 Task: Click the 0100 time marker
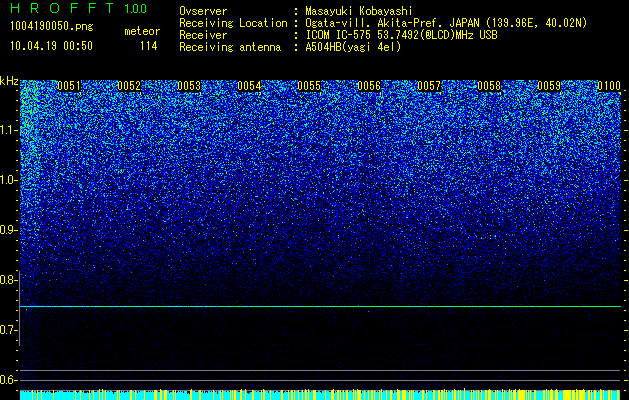point(609,86)
